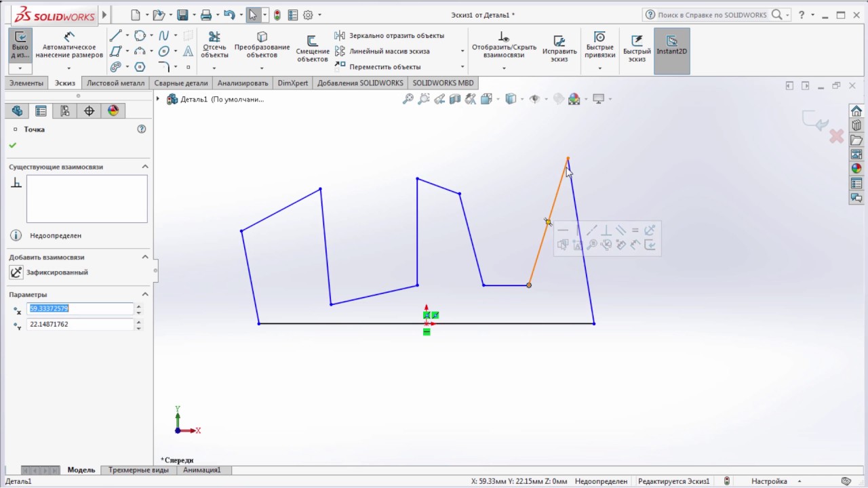Open Трехмерные виды bottom tab

point(138,470)
